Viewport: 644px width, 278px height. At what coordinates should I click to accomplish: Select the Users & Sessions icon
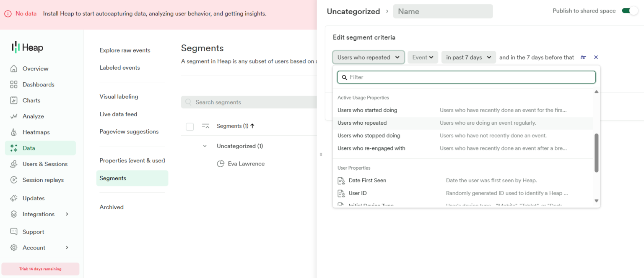(x=13, y=164)
